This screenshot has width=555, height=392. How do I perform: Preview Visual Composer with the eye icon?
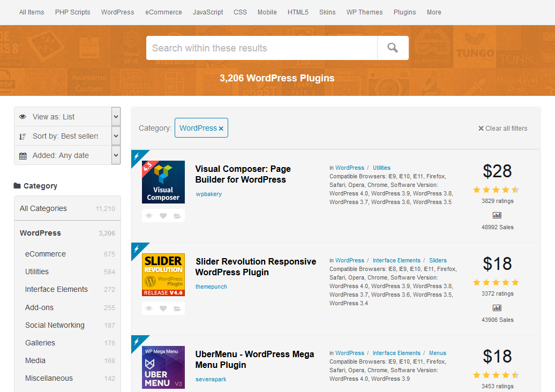coord(149,216)
